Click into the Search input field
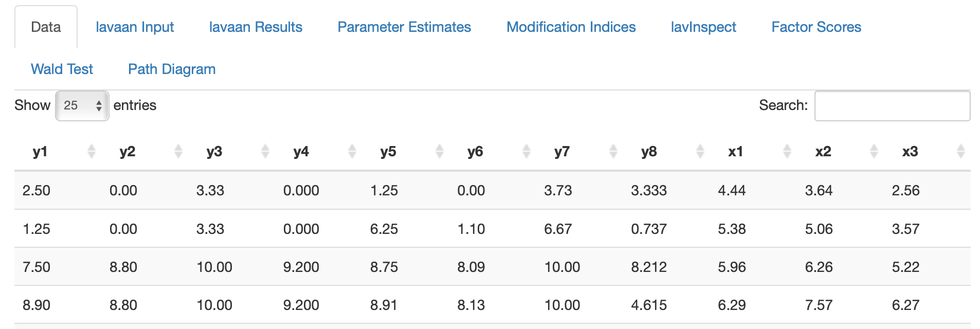980x329 pixels. tap(892, 106)
